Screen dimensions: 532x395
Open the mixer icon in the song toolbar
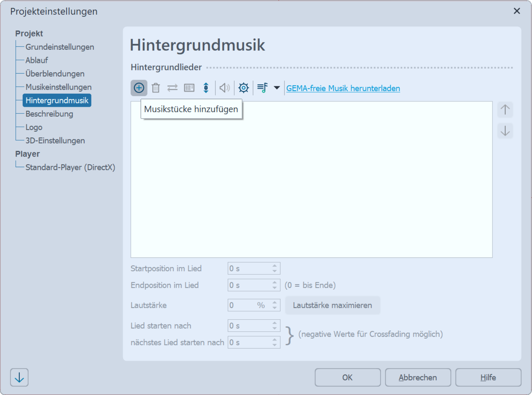point(189,88)
